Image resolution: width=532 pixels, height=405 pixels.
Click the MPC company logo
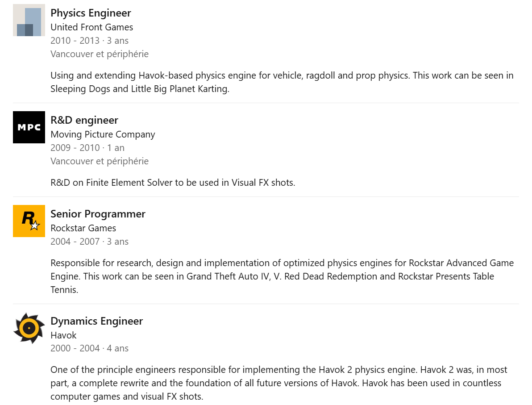pos(29,127)
